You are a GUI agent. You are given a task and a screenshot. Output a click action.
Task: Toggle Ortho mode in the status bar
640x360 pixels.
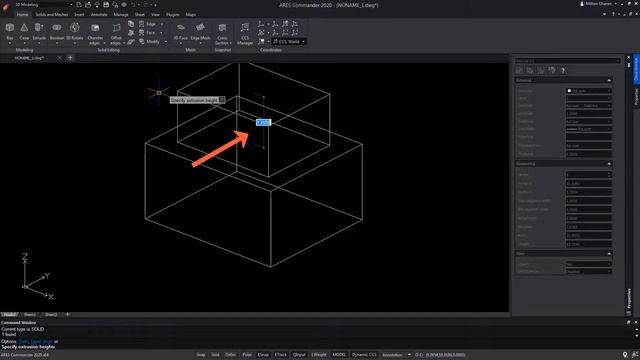(231, 355)
